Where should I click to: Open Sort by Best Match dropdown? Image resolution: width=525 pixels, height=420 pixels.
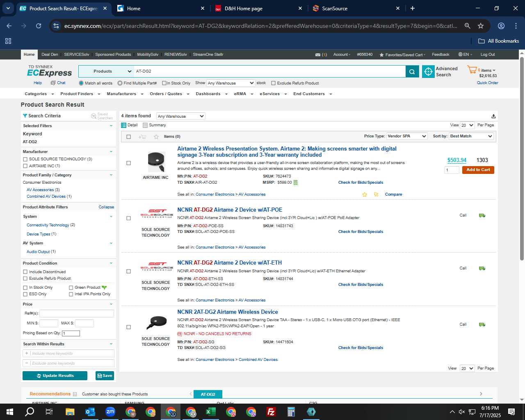click(x=471, y=136)
